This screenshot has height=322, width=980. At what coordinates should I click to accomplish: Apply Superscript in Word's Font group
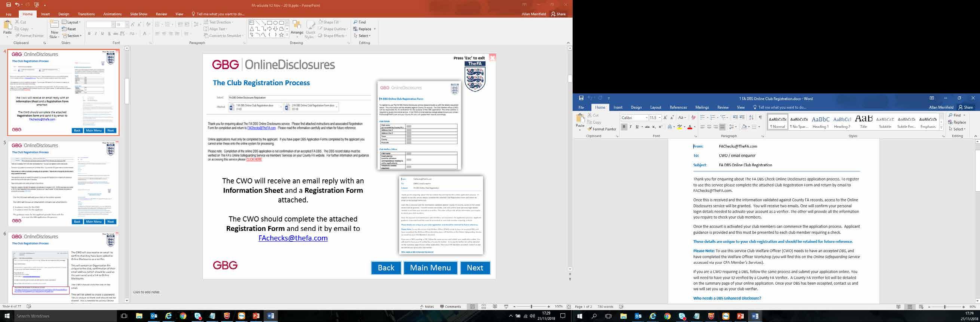tap(661, 127)
